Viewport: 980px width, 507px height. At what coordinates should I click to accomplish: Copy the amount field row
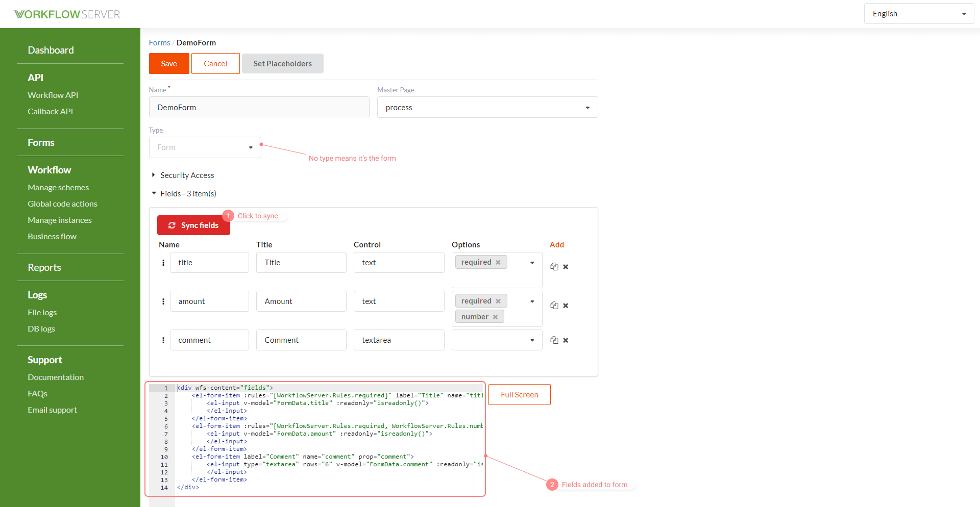click(554, 306)
